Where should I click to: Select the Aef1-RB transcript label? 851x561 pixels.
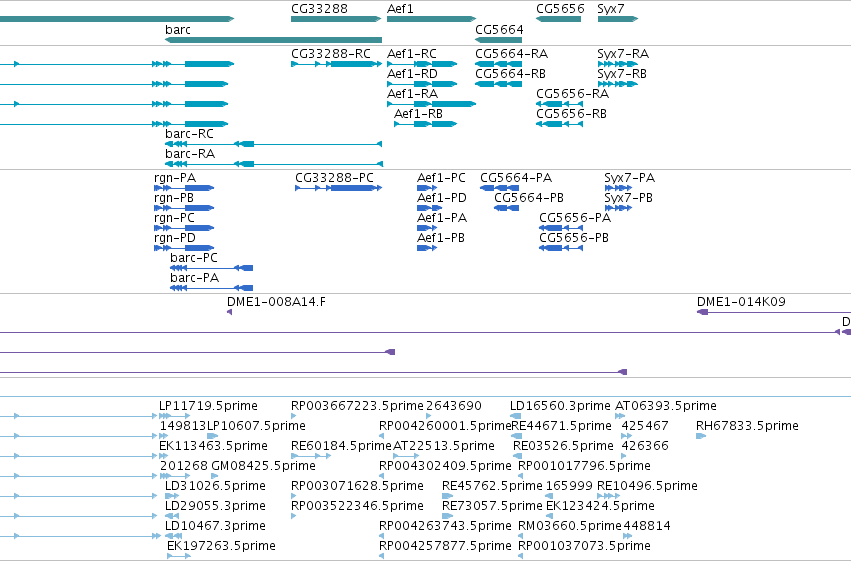418,114
